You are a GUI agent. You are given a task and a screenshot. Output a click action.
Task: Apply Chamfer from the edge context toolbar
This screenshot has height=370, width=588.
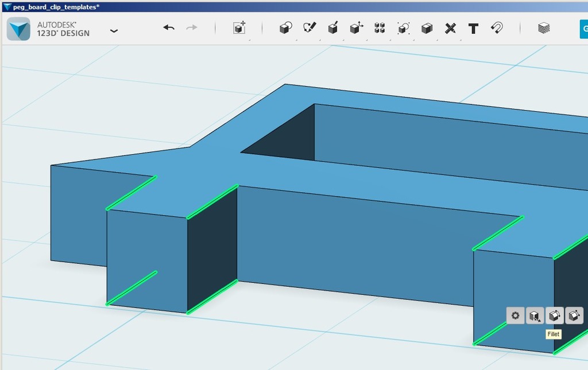[x=574, y=316]
